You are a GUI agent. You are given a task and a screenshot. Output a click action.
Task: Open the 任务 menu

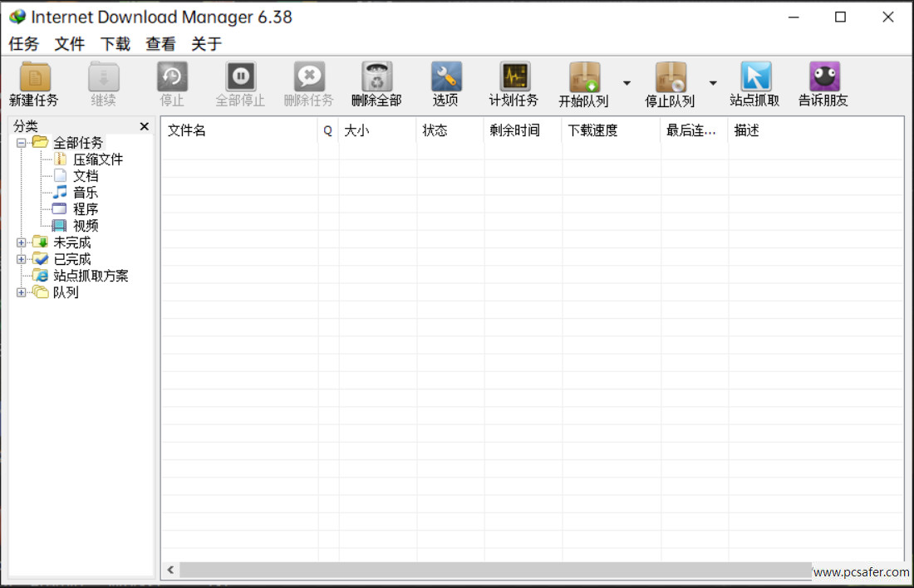pos(24,44)
